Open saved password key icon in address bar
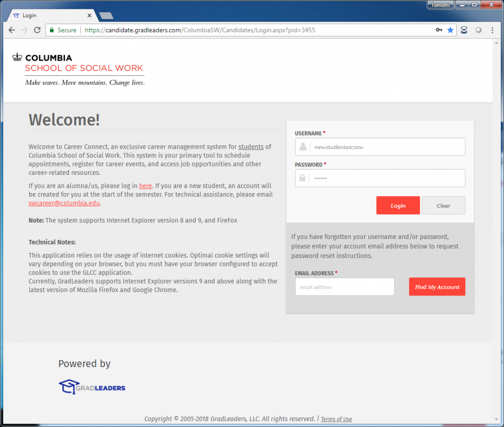 tap(439, 30)
